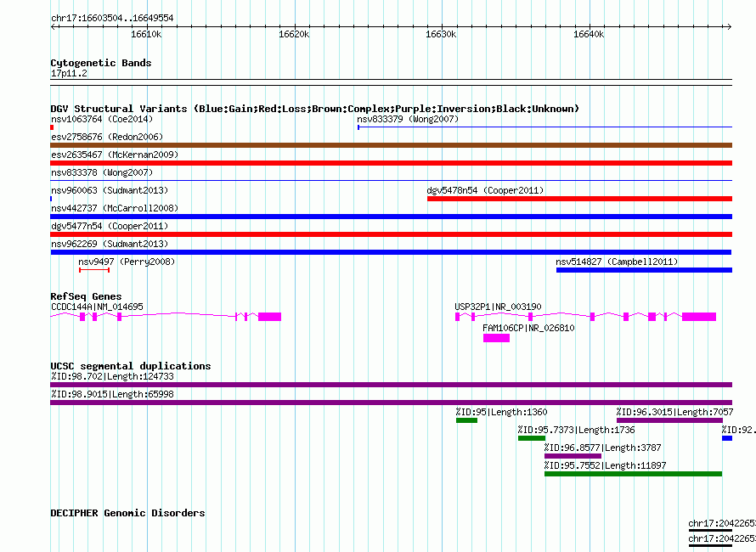Click the right arrow of the ruler
Viewport: 756px width, 552px height.
[729, 27]
